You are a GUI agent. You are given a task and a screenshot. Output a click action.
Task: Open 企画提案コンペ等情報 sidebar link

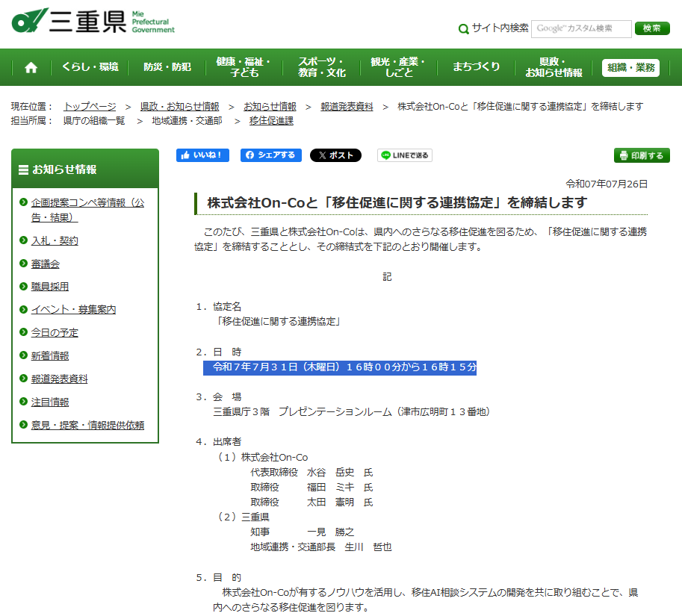87,210
